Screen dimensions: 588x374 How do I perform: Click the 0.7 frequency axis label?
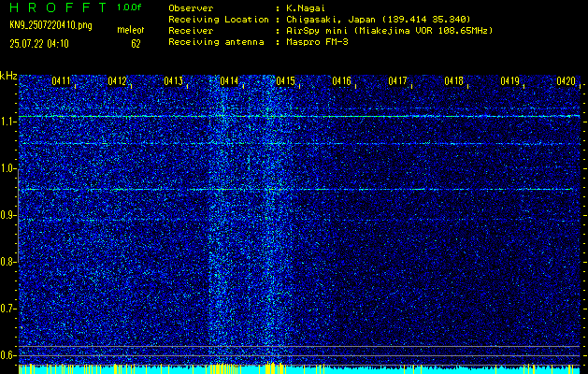(x=7, y=309)
